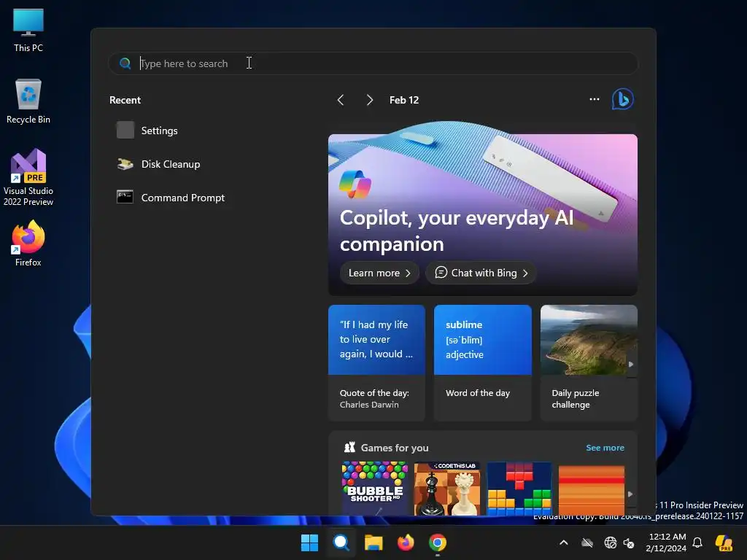This screenshot has width=747, height=560.
Task: Go to the next day with right chevron
Action: [370, 100]
